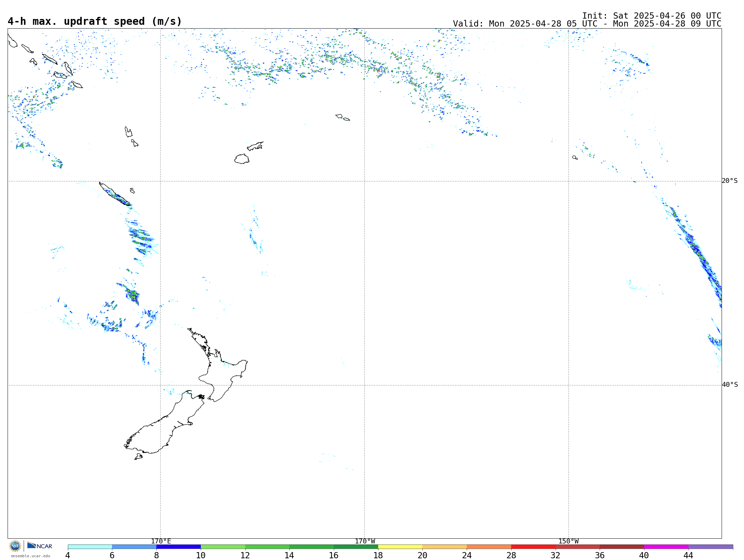
Task: Select the dark red 36-40 colorbar swatch
Action: (x=622, y=547)
